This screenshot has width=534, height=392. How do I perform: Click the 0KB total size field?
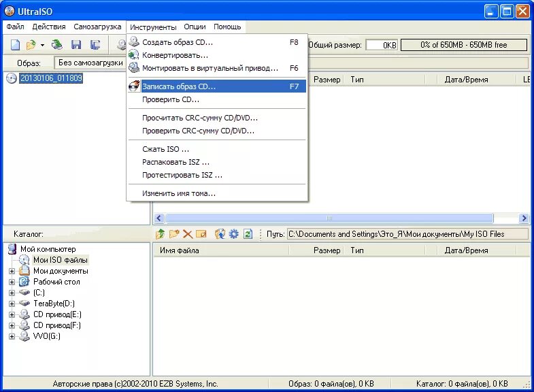click(382, 45)
